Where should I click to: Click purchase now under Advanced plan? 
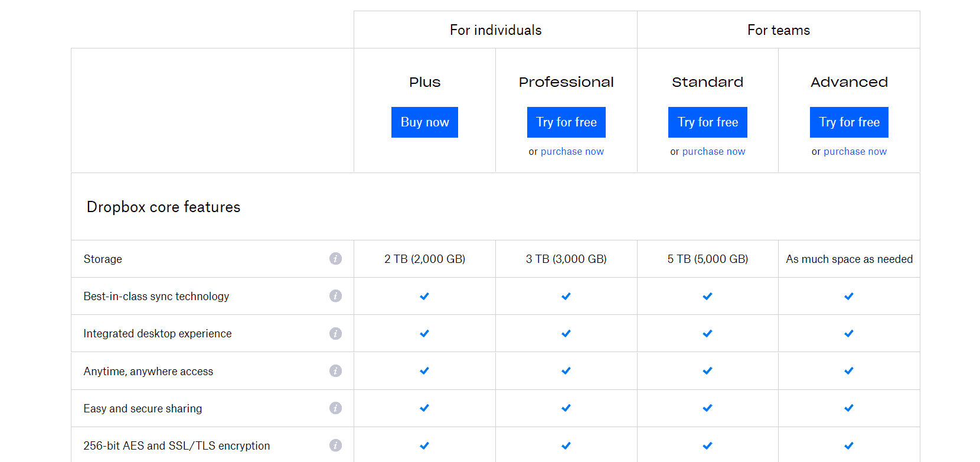[855, 151]
